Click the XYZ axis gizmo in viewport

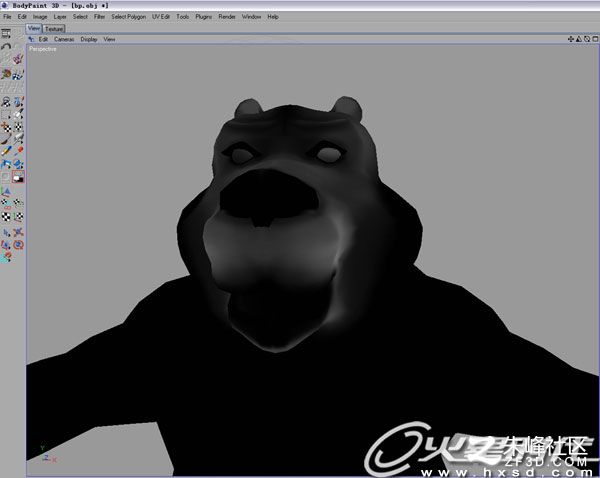click(48, 454)
